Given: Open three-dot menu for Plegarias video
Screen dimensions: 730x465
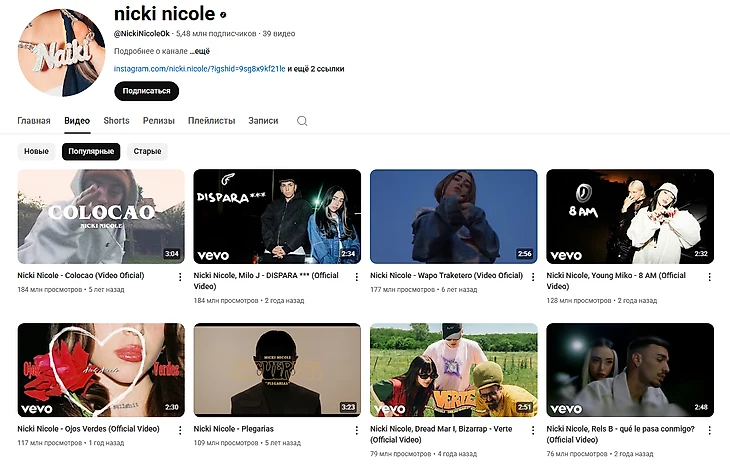Looking at the screenshot, I should 357,431.
